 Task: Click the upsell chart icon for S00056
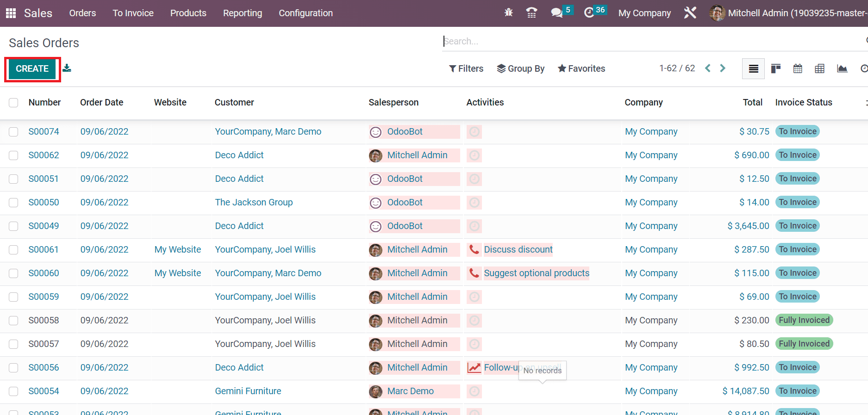474,368
